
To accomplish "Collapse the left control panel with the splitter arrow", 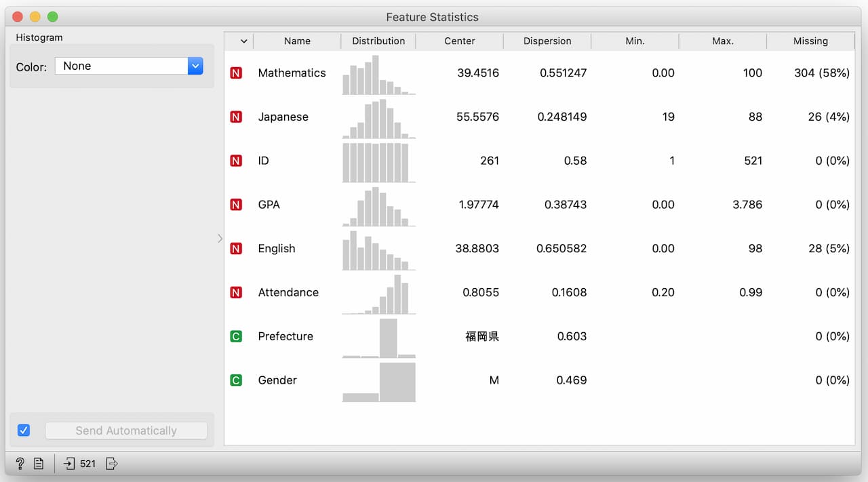I will click(219, 238).
